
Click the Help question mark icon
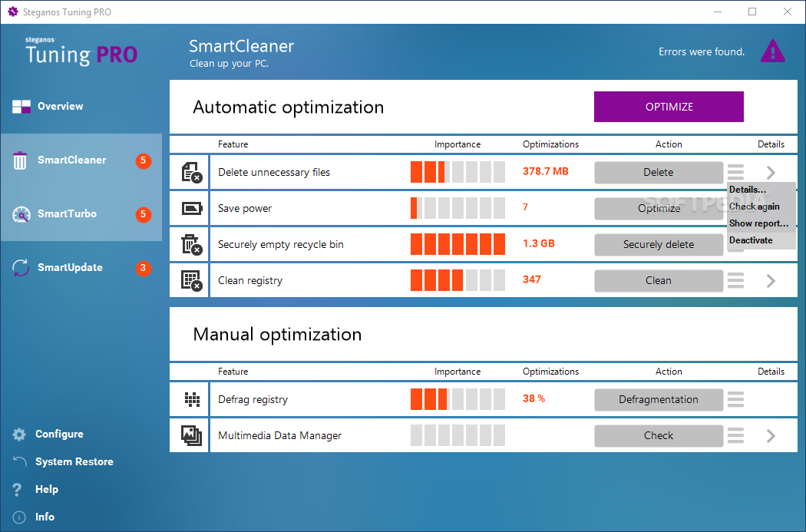coord(17,489)
